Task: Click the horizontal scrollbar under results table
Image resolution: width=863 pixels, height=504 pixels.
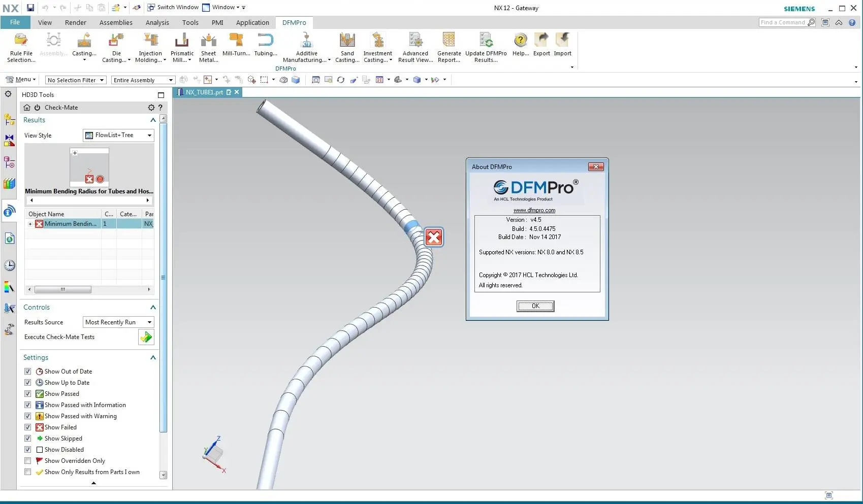Action: point(63,290)
